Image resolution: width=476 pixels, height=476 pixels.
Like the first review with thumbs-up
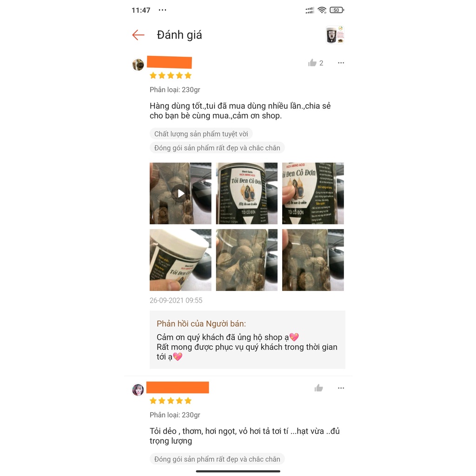[312, 63]
